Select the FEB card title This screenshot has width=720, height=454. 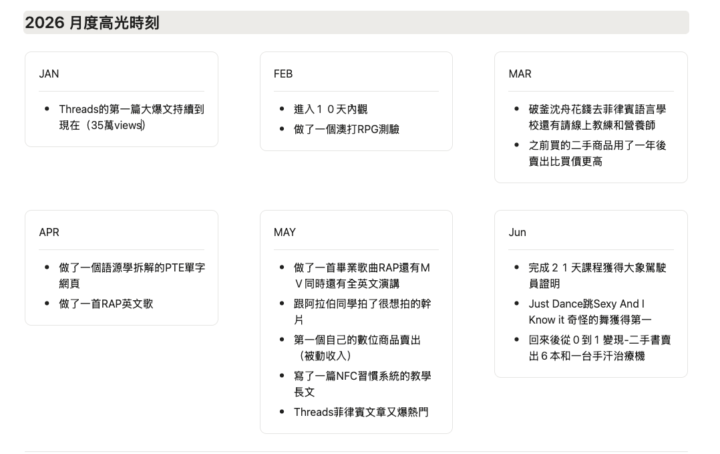283,74
